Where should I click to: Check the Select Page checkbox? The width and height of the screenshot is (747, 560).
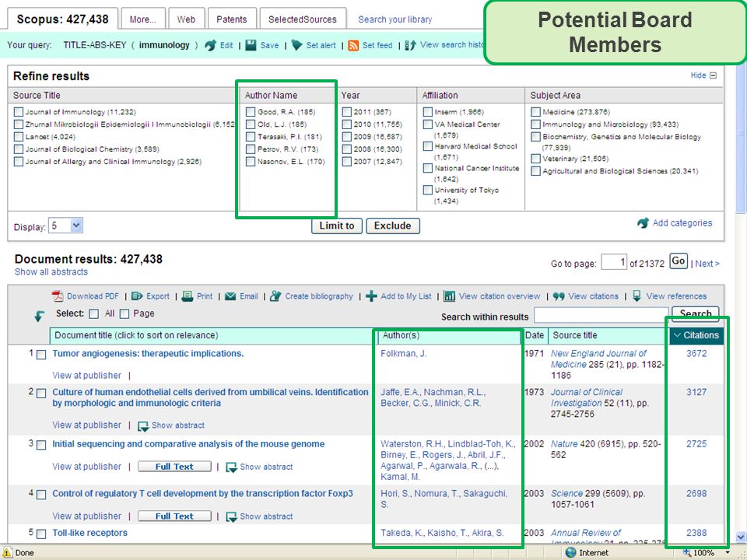pos(124,313)
